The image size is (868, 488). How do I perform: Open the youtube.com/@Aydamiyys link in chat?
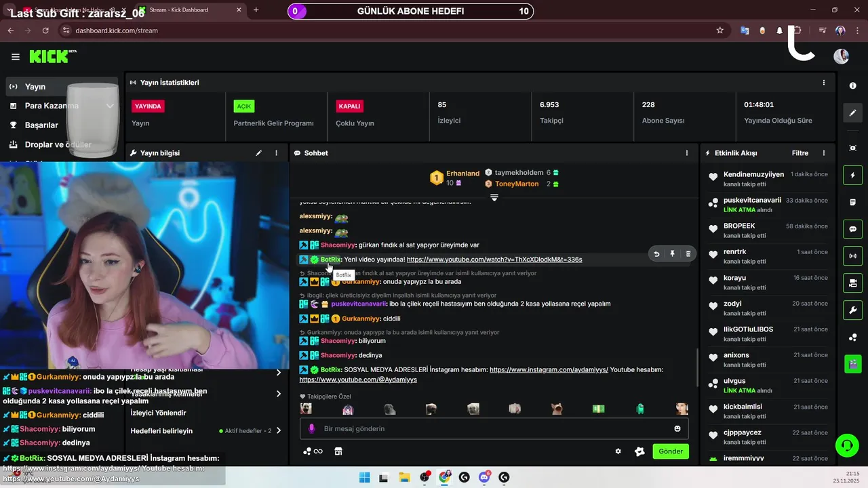(x=358, y=380)
